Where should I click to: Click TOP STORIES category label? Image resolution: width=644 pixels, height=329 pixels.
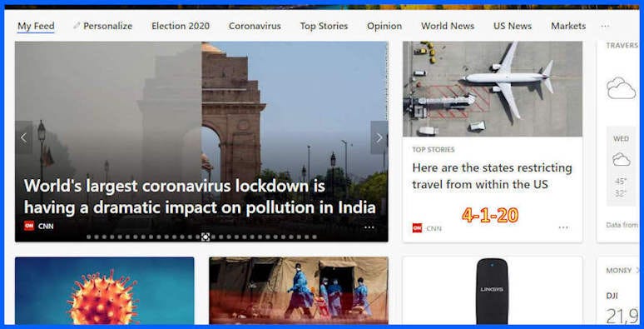(433, 150)
